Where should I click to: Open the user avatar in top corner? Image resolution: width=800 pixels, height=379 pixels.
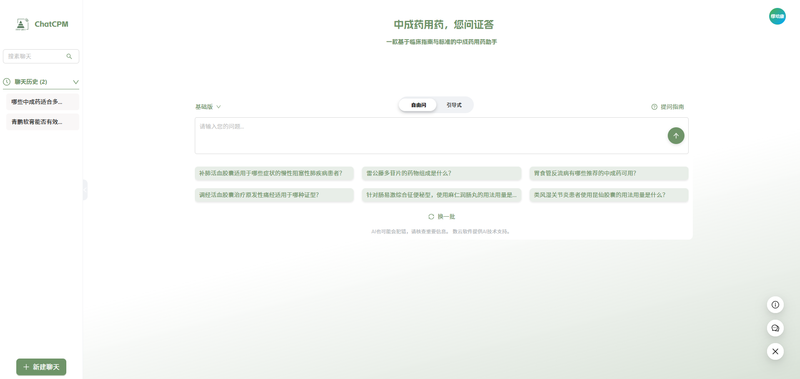777,16
